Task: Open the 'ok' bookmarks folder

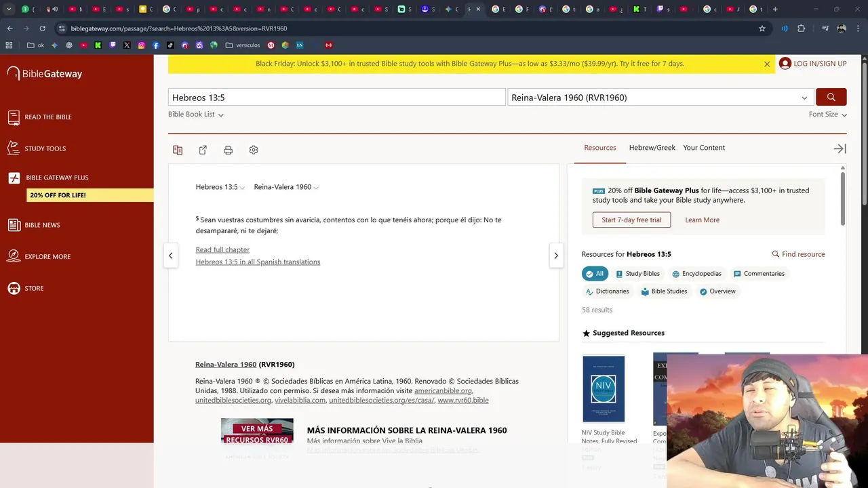Action: tap(35, 45)
